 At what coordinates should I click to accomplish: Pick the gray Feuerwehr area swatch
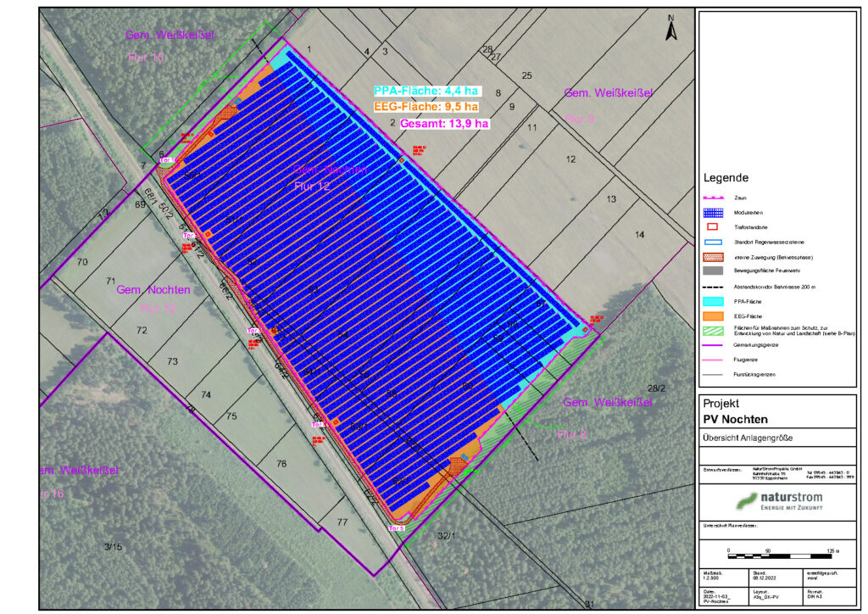pyautogui.click(x=713, y=271)
